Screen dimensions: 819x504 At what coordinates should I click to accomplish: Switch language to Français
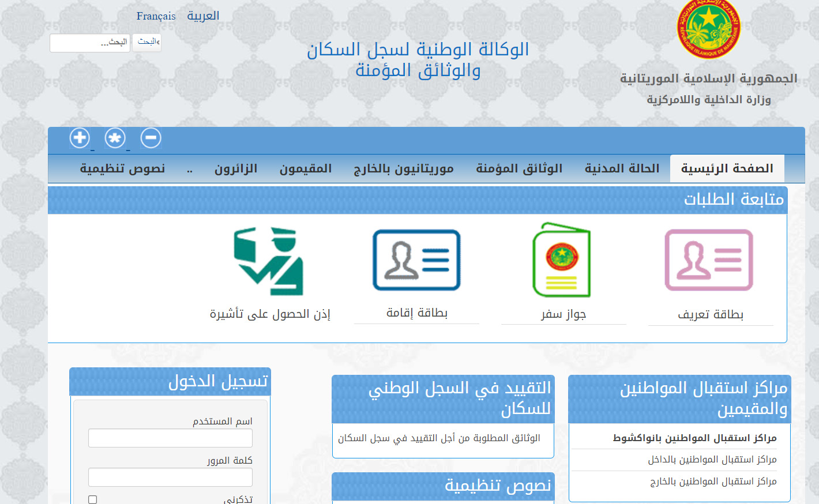point(156,16)
